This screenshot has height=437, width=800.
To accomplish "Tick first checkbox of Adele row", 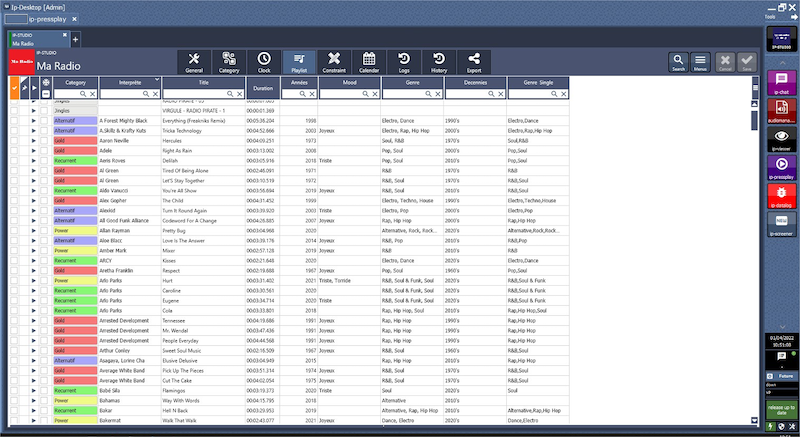I will coord(14,150).
